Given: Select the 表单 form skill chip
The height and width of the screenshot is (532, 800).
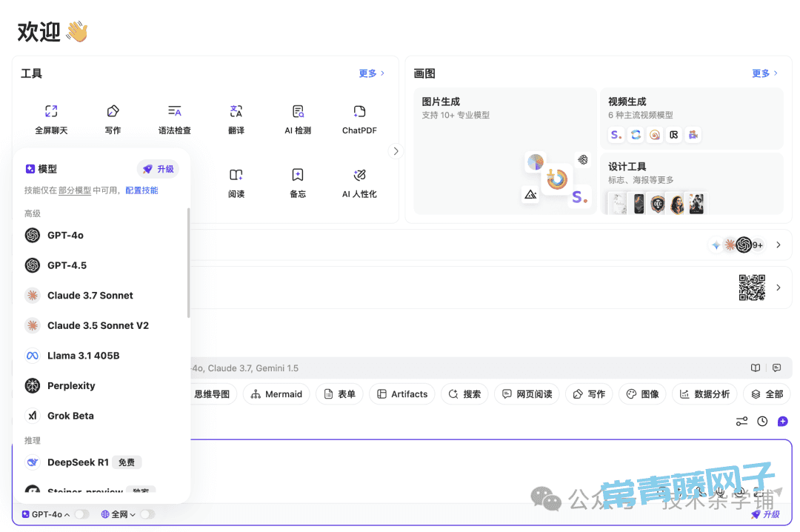Looking at the screenshot, I should pyautogui.click(x=340, y=394).
